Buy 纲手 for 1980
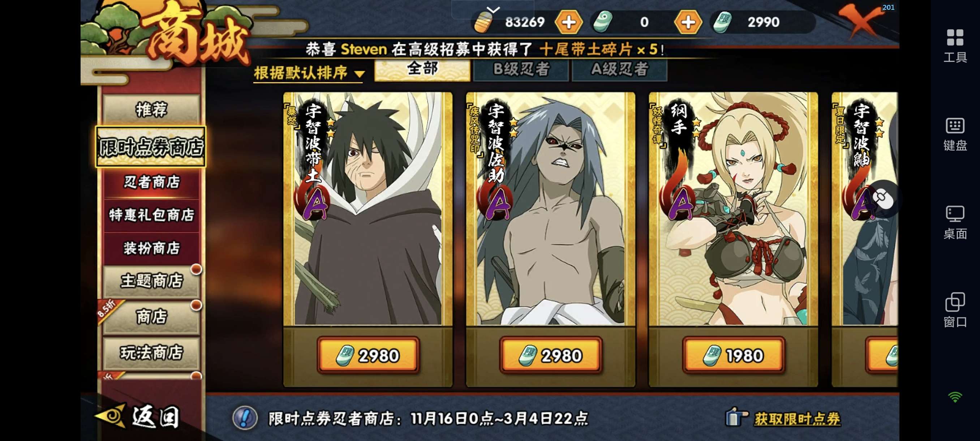This screenshot has height=441, width=980. tap(733, 355)
